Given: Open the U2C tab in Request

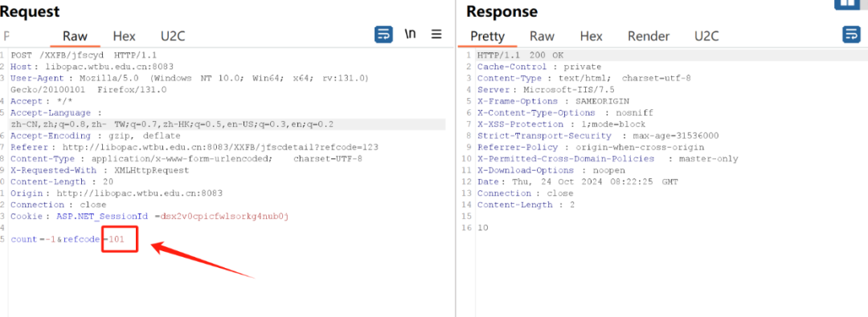Looking at the screenshot, I should (173, 36).
